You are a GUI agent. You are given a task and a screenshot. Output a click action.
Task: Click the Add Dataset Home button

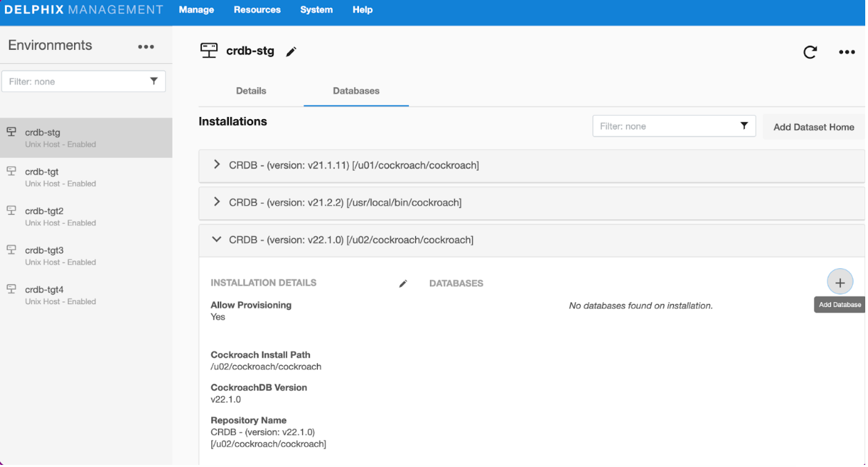813,127
